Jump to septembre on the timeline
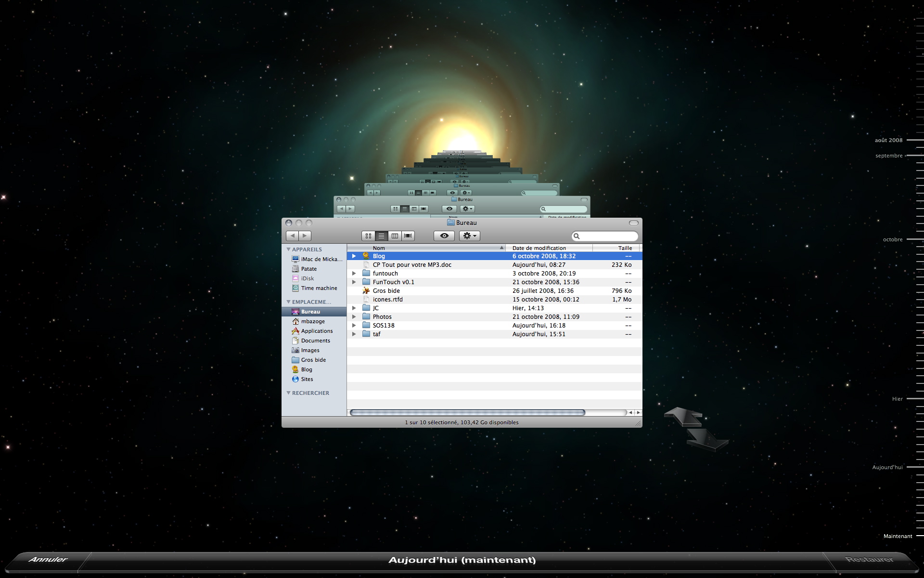Screen dimensions: 924x578 coord(889,156)
